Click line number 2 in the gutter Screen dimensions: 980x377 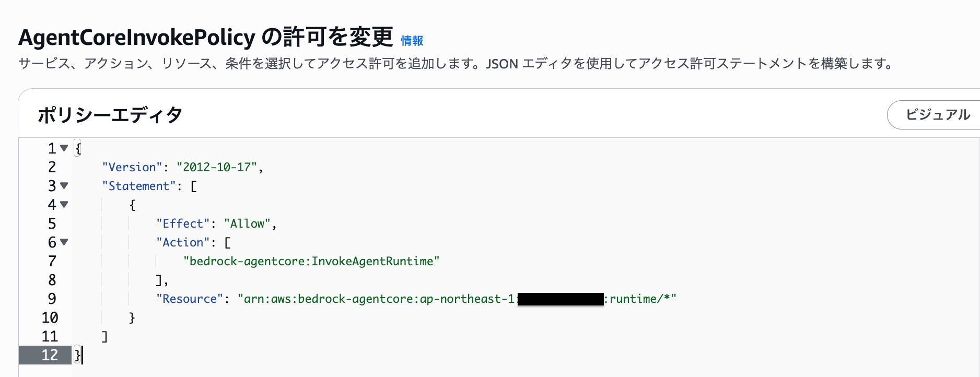(52, 167)
